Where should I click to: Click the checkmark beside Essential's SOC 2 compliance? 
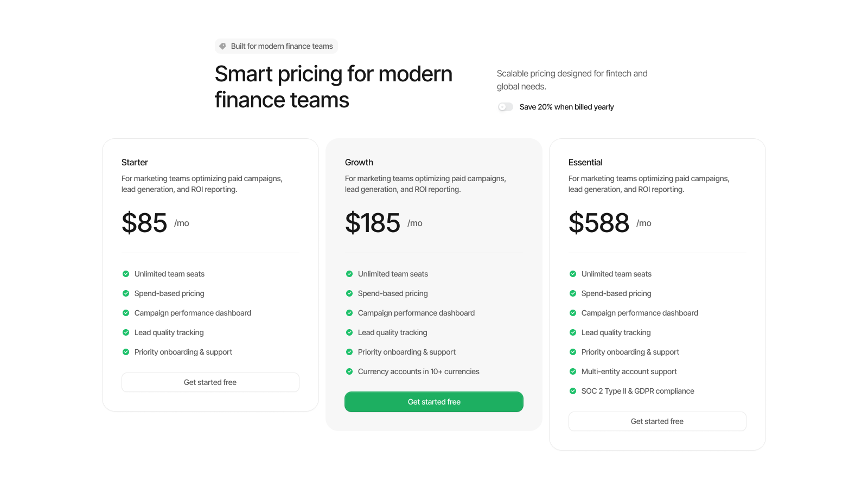[x=572, y=391]
